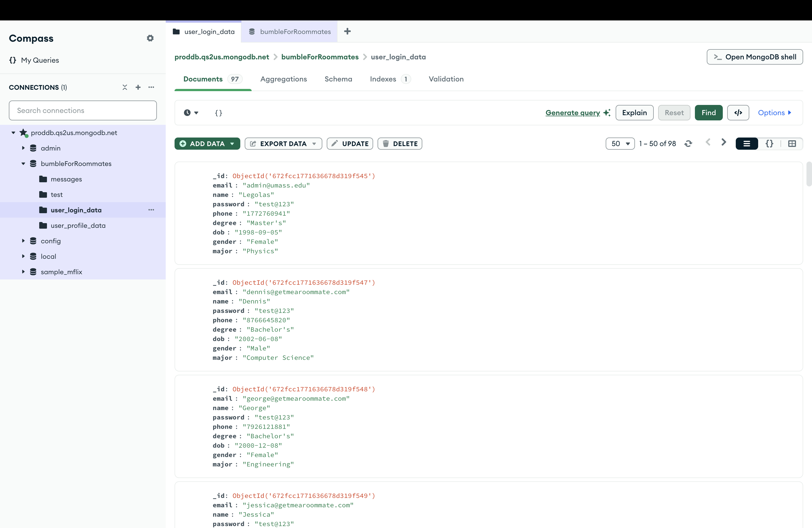Switch to the Aggregations tab
The height and width of the screenshot is (528, 812).
284,79
